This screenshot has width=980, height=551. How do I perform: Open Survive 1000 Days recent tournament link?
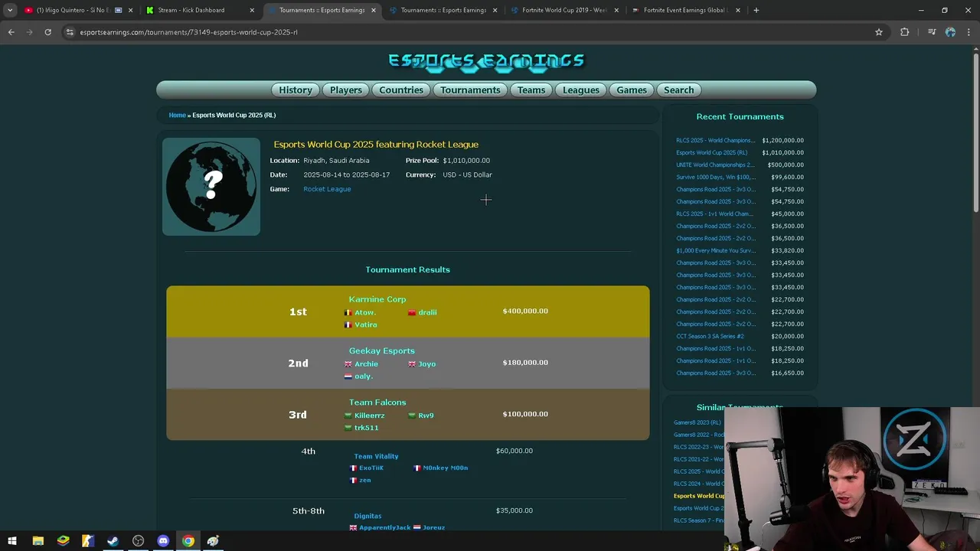tap(715, 177)
